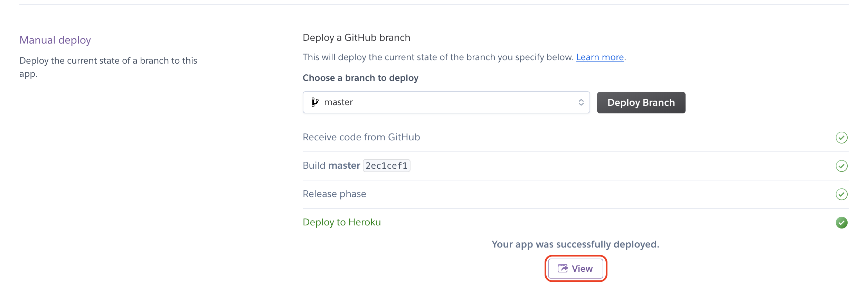
Task: Click Deploy a GitHub branch heading
Action: [x=357, y=38]
